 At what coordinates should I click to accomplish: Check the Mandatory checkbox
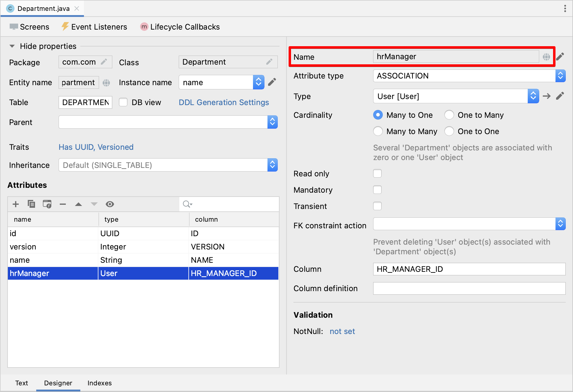[x=377, y=190]
